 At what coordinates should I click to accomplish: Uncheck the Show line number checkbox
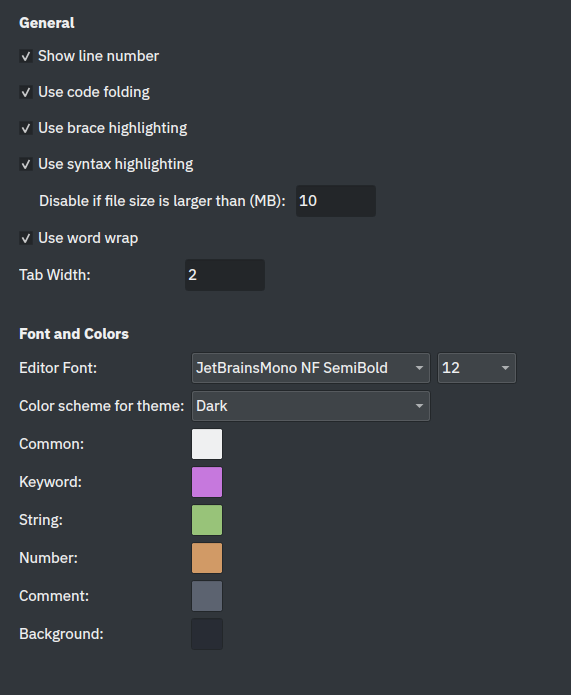click(x=26, y=56)
